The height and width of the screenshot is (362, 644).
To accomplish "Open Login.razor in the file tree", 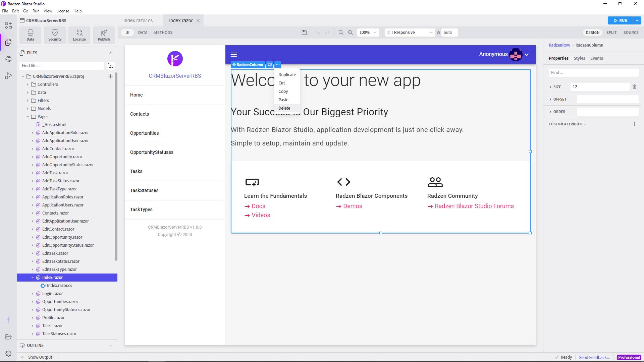I will coord(52,294).
